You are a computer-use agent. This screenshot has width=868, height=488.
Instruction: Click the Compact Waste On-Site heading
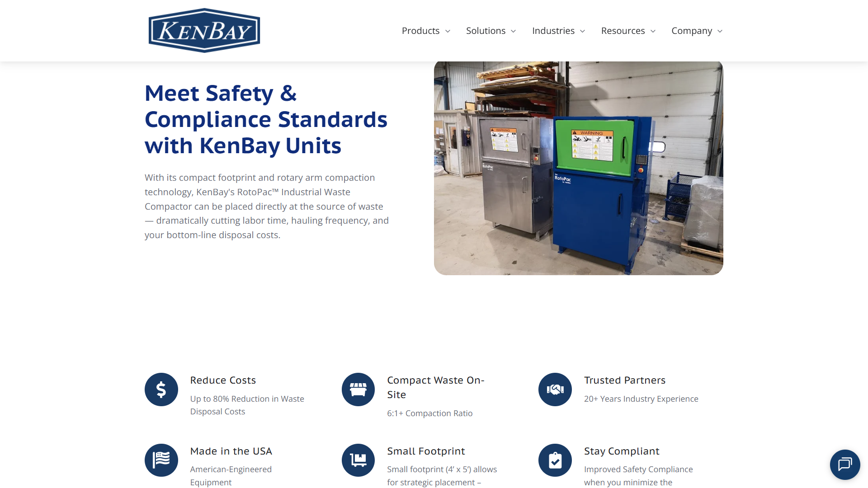coord(436,387)
